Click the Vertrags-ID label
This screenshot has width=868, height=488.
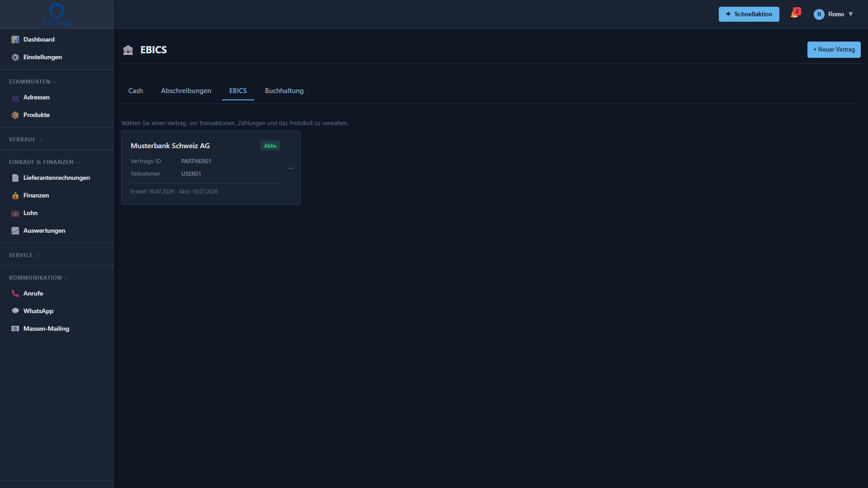[x=146, y=161]
